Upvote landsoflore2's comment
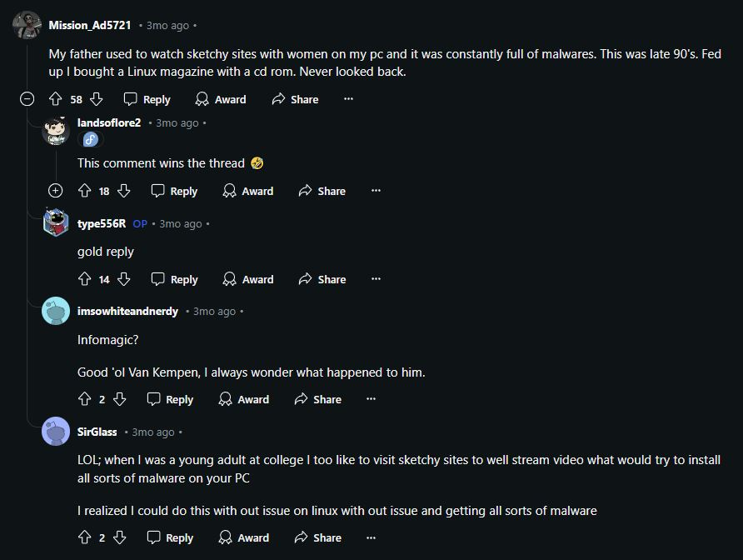The width and height of the screenshot is (743, 560). click(x=84, y=191)
